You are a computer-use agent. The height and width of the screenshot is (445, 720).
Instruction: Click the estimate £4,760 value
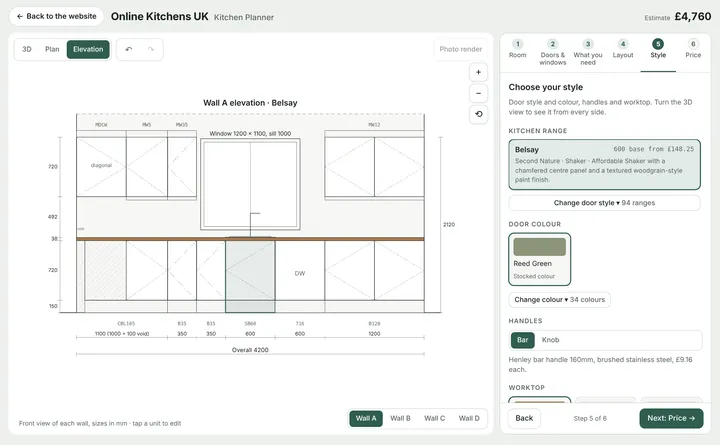click(693, 17)
